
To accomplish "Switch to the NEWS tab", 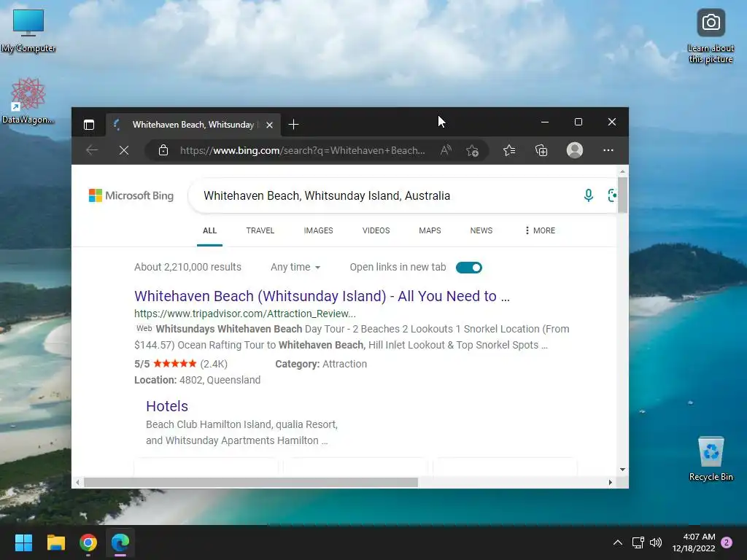I will [481, 230].
